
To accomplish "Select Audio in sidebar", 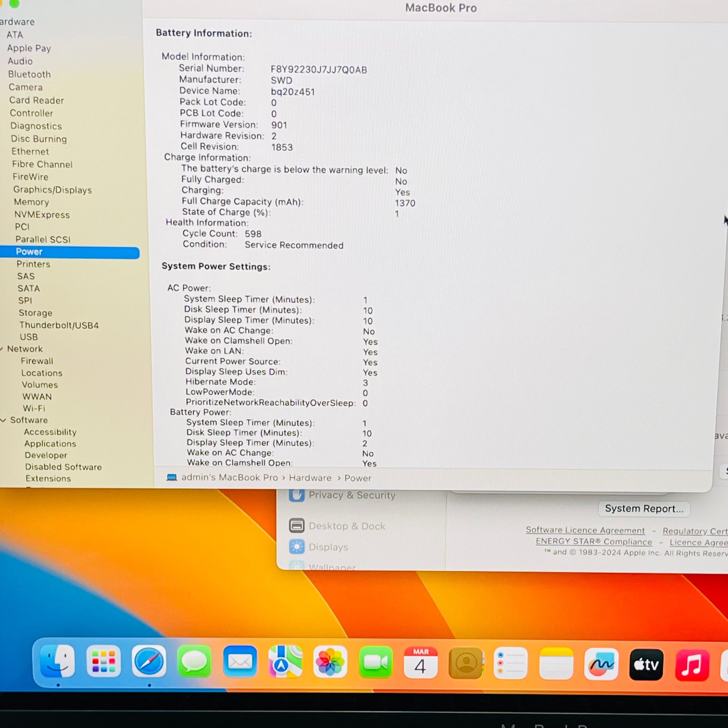I will (20, 61).
